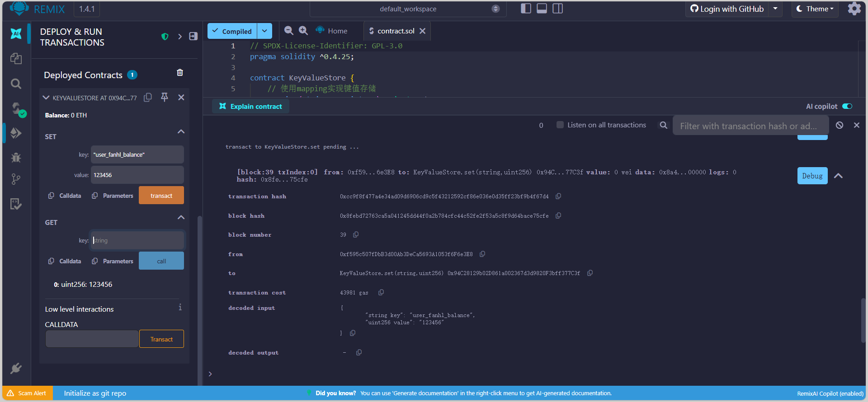Open the File Explorer sidebar icon
This screenshot has width=868, height=402.
[16, 58]
